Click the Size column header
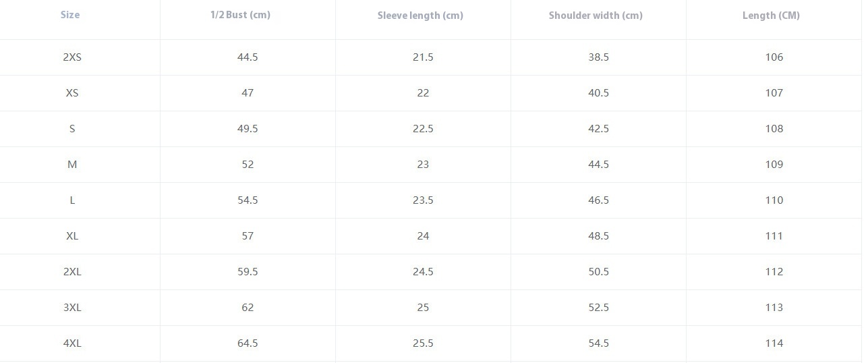The height and width of the screenshot is (363, 868). [70, 14]
